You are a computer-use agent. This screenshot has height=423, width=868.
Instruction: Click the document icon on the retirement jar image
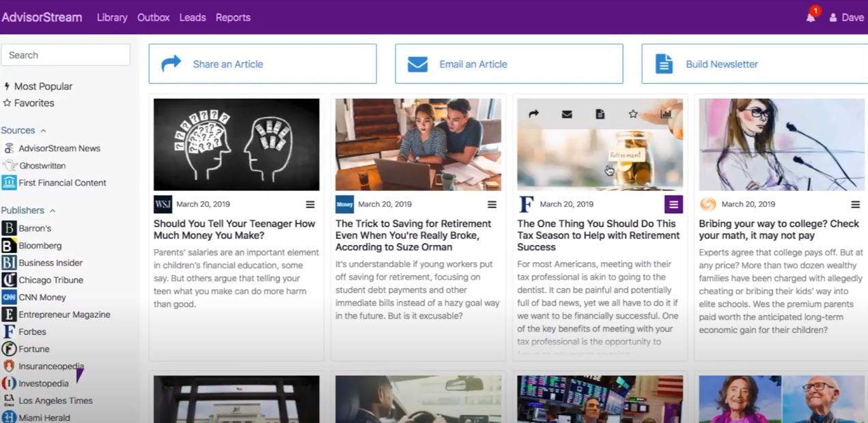pos(600,114)
